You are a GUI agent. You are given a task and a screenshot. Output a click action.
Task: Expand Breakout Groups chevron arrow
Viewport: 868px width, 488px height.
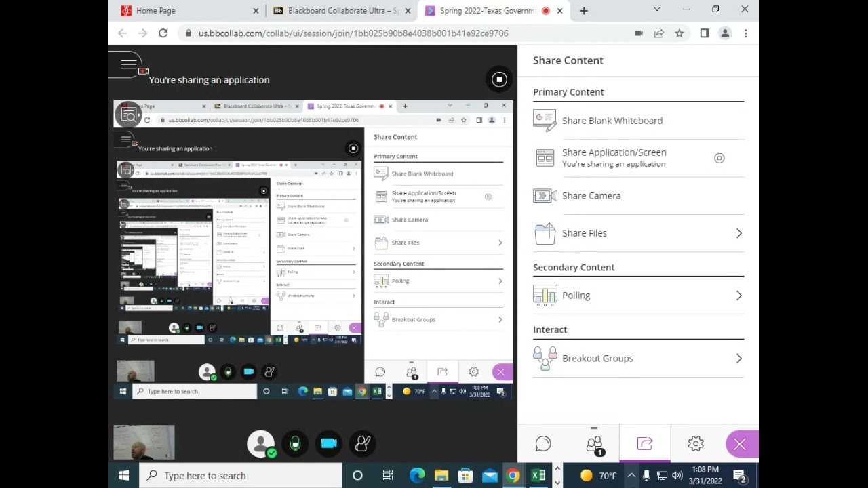click(x=738, y=359)
